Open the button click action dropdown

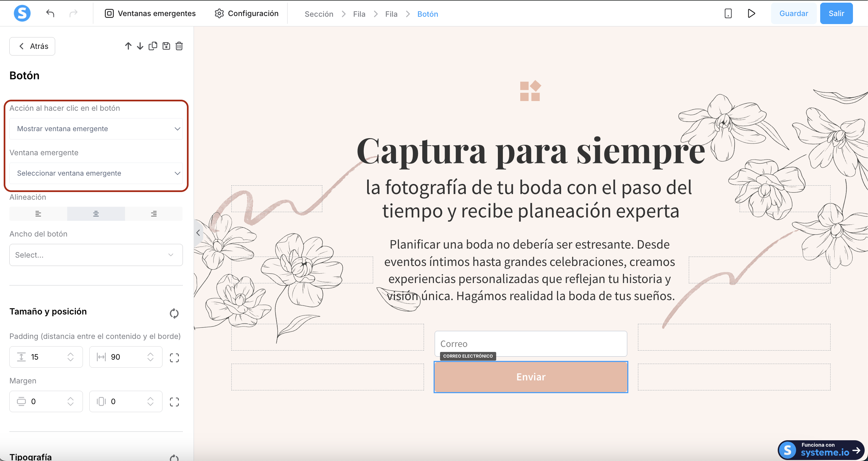click(96, 129)
